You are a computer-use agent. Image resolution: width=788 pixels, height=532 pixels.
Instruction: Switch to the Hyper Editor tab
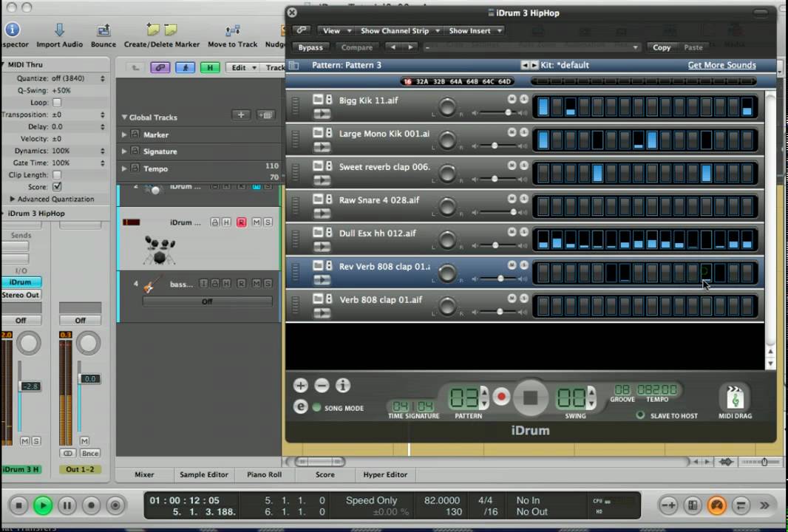point(385,474)
